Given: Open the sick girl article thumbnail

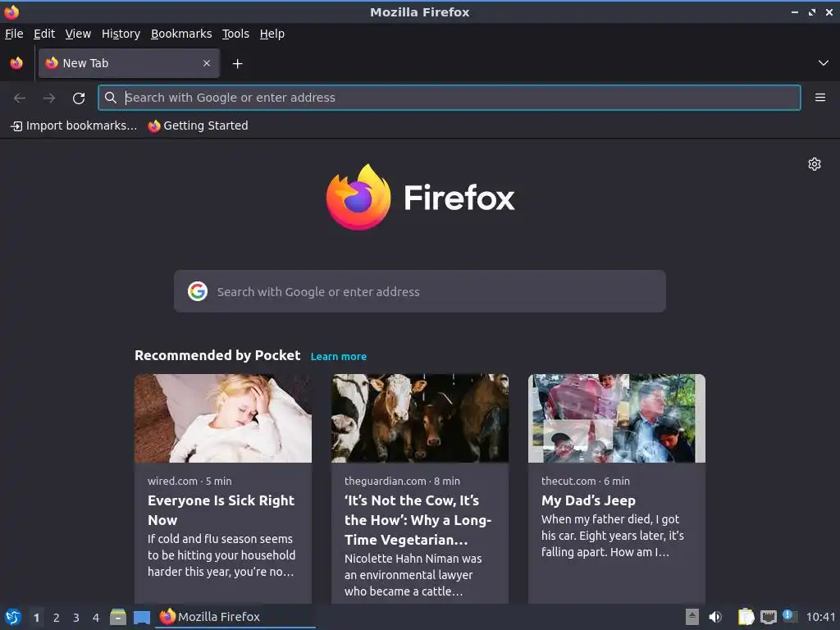Looking at the screenshot, I should point(223,418).
